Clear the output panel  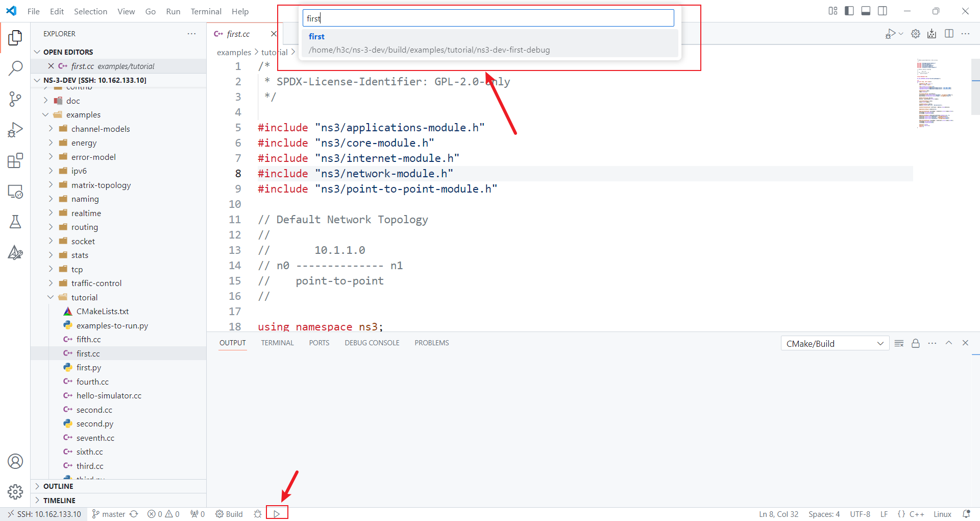click(899, 343)
